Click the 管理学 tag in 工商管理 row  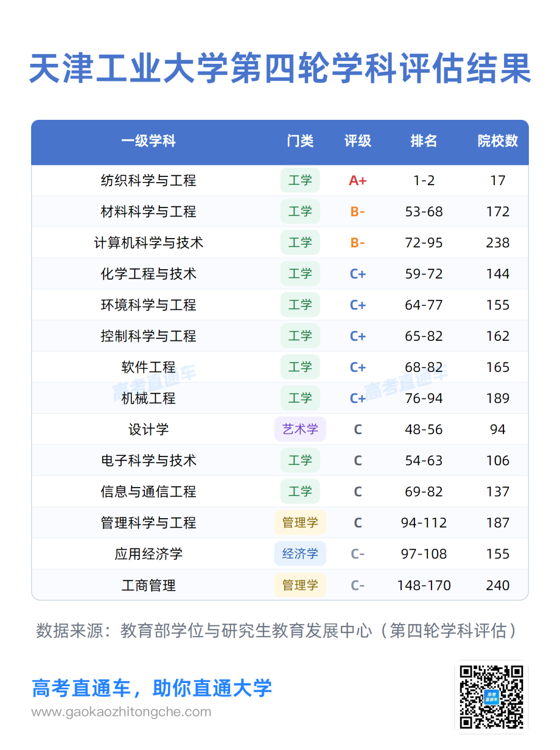click(300, 585)
